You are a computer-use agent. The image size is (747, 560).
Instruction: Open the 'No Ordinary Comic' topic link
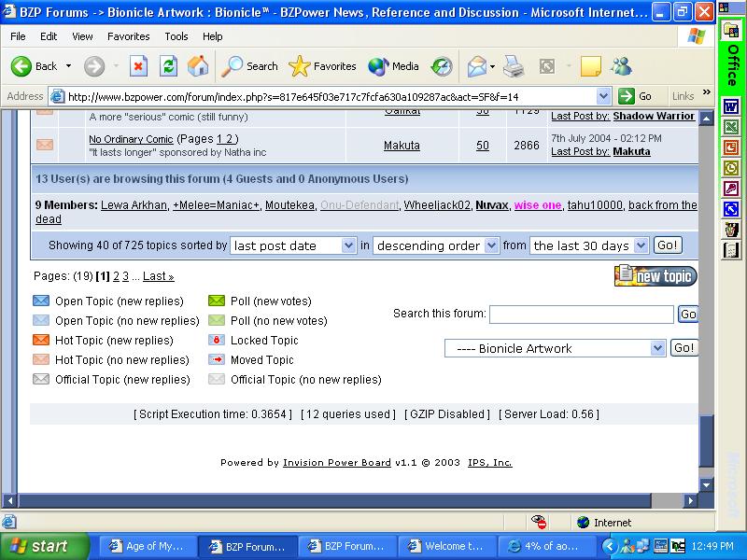(131, 139)
